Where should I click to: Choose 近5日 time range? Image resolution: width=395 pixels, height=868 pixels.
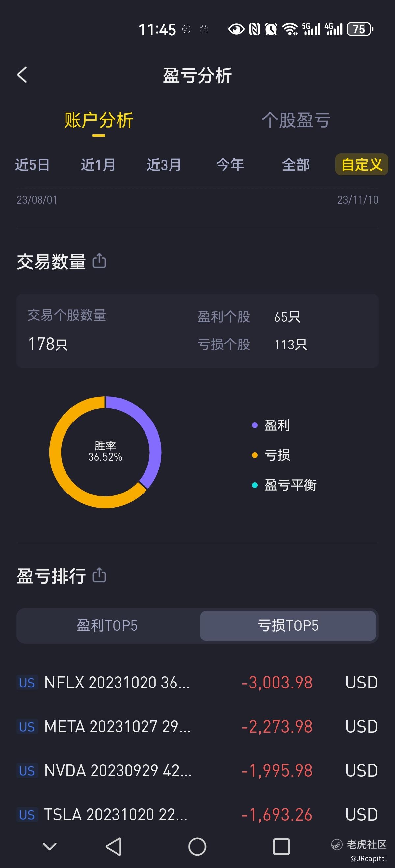[32, 165]
